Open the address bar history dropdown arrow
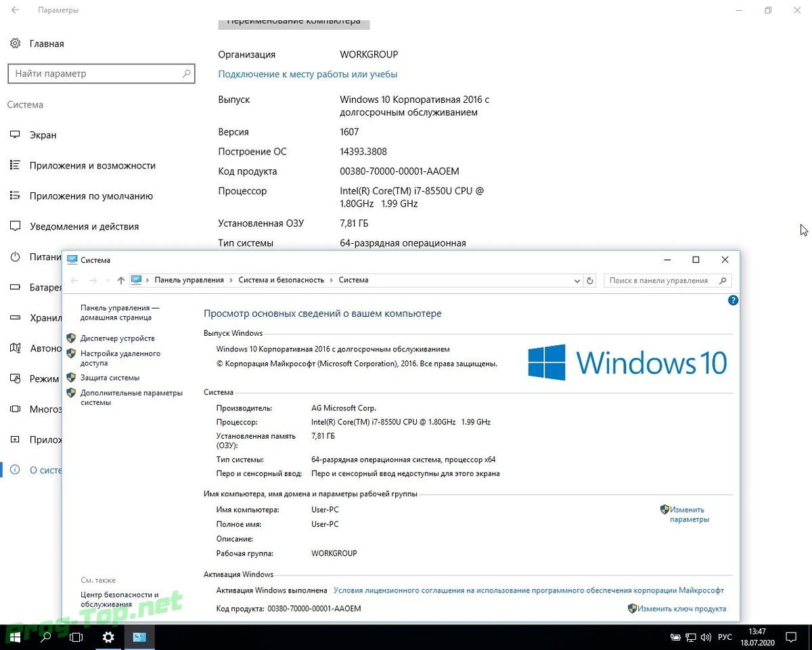The width and height of the screenshot is (812, 650). [x=577, y=280]
